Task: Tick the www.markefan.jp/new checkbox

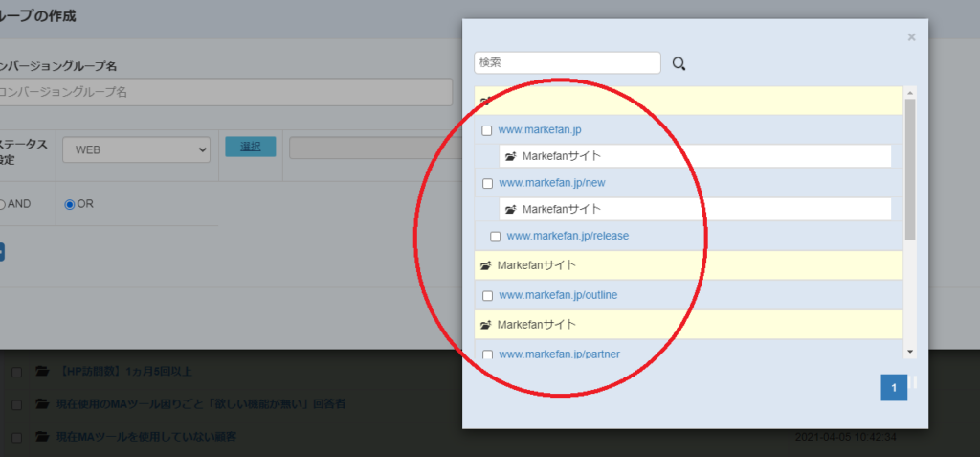Action: pyautogui.click(x=488, y=183)
